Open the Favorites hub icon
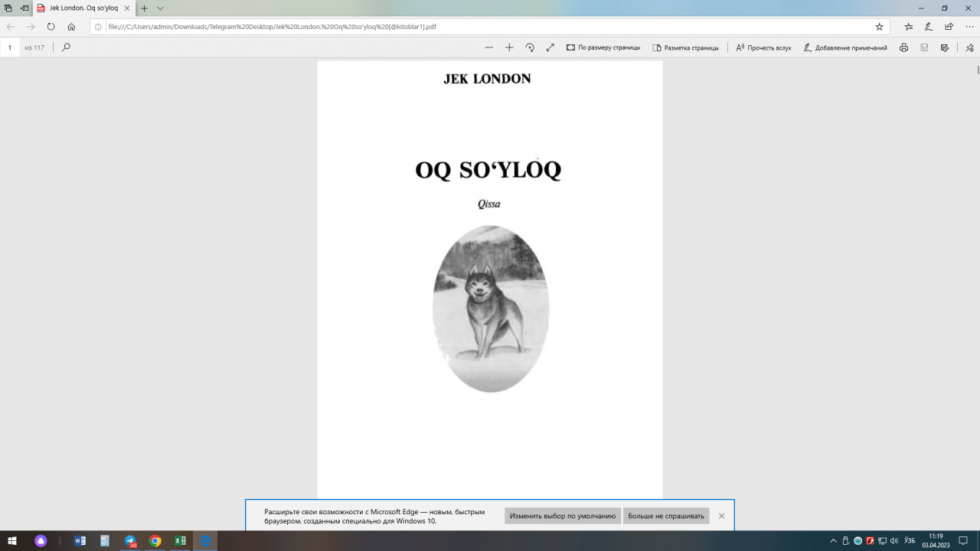The image size is (980, 551). [909, 26]
